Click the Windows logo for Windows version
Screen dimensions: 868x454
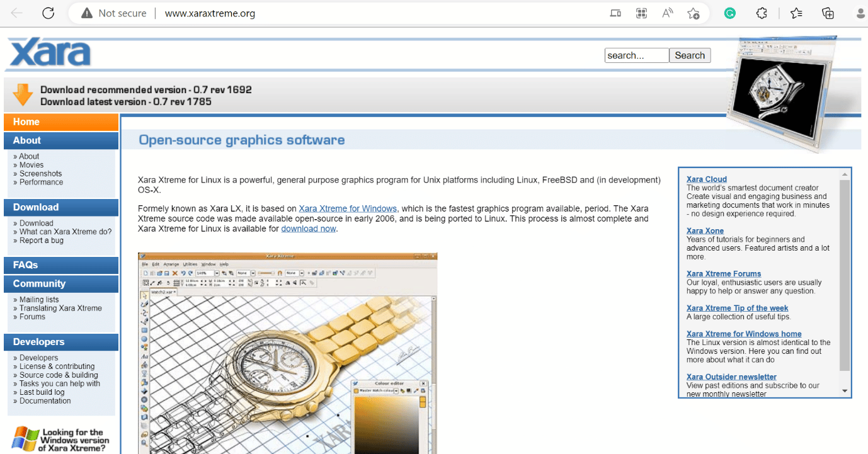tap(25, 439)
